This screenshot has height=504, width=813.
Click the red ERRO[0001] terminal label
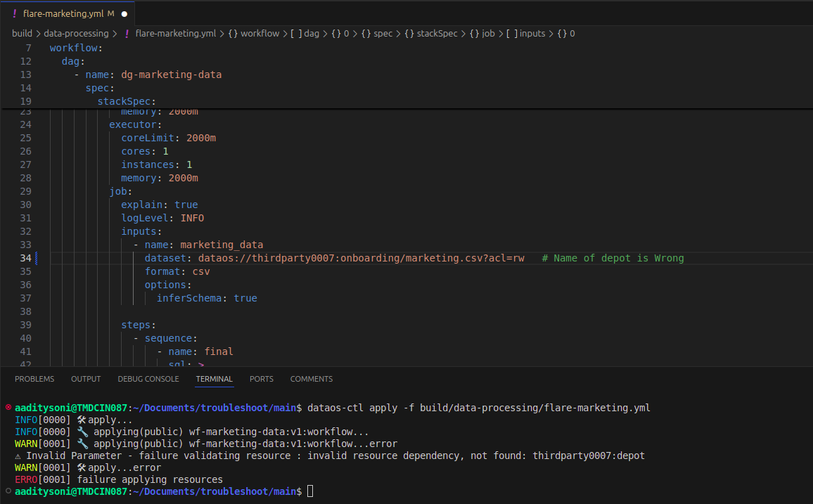(x=42, y=479)
